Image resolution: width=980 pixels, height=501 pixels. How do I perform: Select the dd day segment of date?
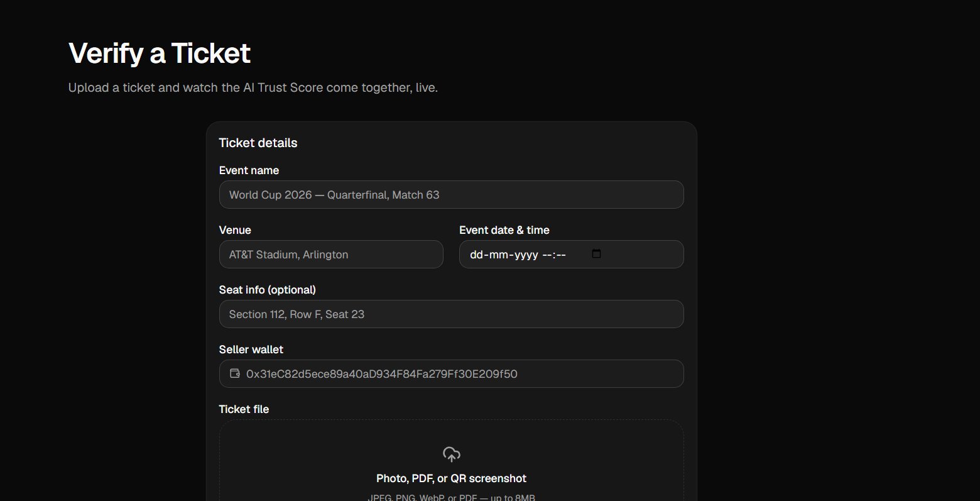(x=476, y=255)
